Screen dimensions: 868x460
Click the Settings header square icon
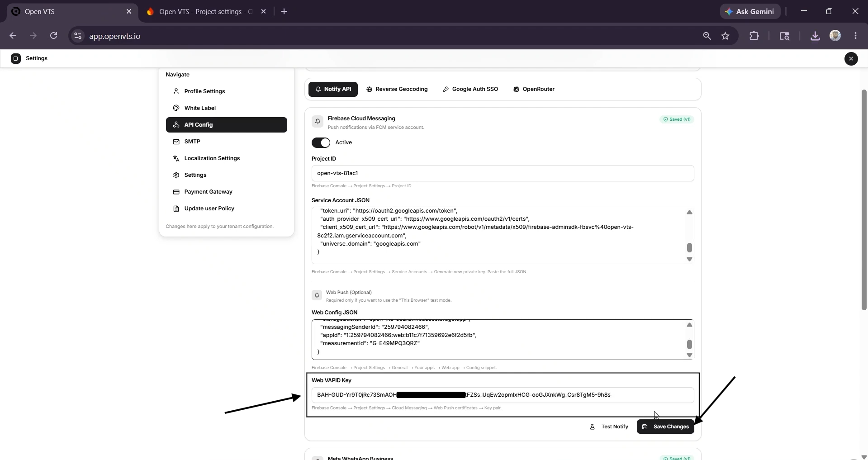(x=16, y=58)
